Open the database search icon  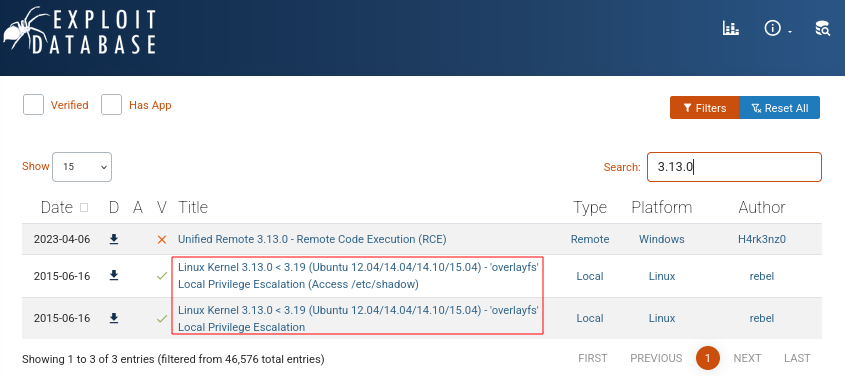tap(822, 29)
